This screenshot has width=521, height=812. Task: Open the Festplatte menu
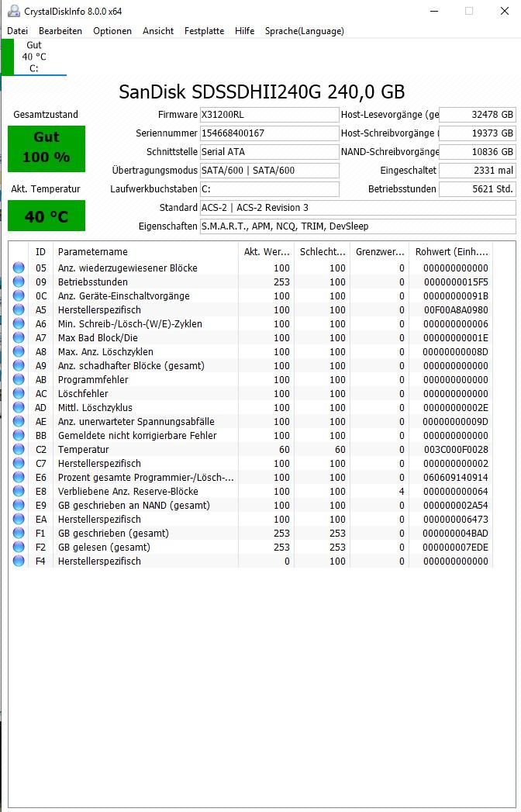click(204, 31)
